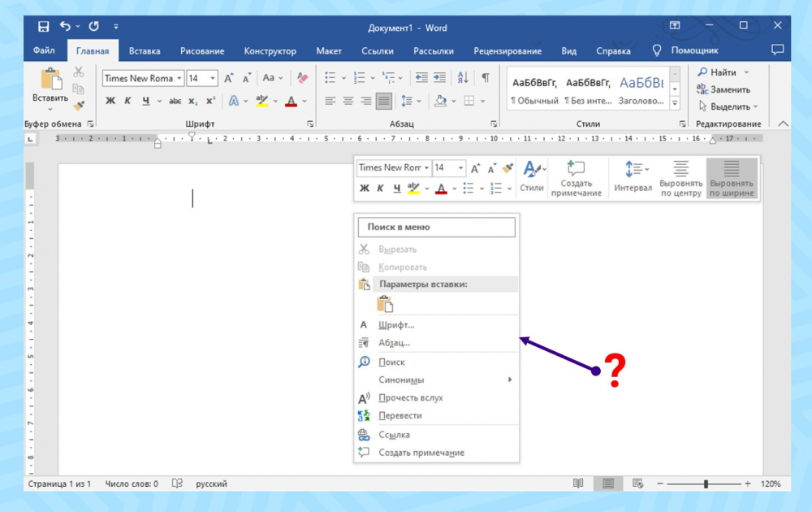Select Read Aloud (Прочесть вслух) in context menu

[410, 398]
